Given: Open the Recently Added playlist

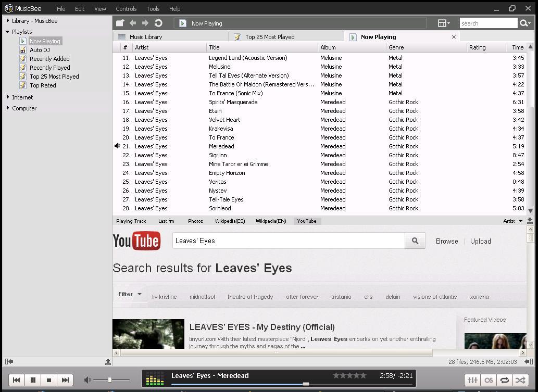Looking at the screenshot, I should [x=49, y=59].
